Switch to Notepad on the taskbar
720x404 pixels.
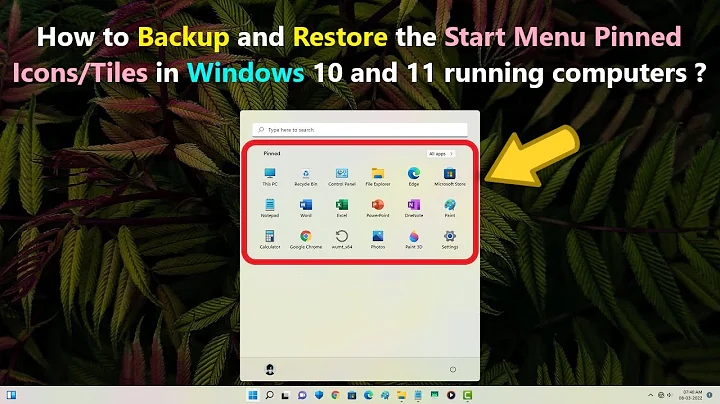418,395
